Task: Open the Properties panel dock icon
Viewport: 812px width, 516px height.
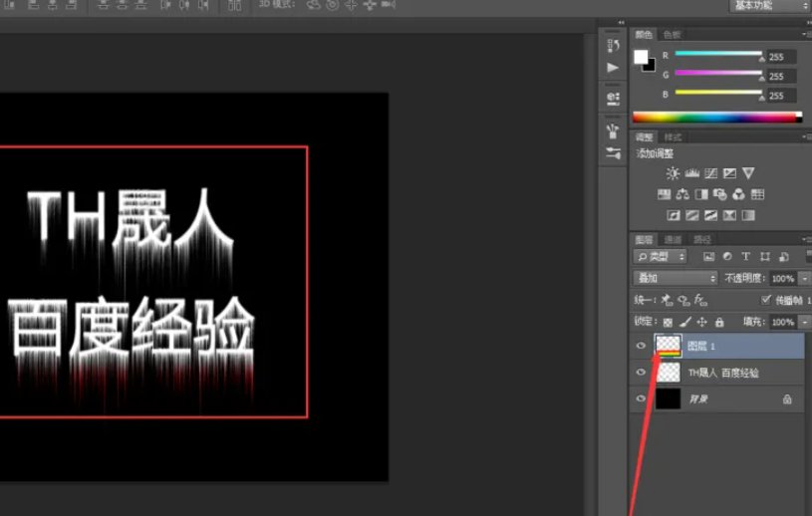Action: point(613,99)
